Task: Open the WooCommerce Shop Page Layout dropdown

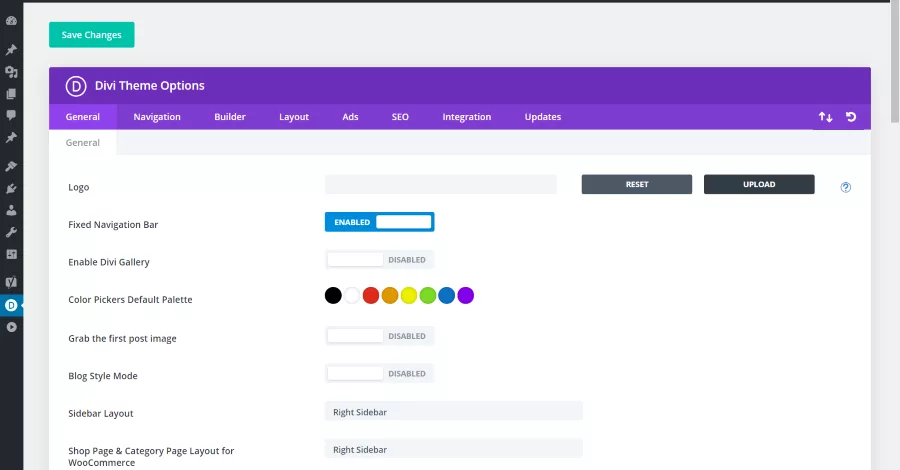Action: pyautogui.click(x=453, y=449)
